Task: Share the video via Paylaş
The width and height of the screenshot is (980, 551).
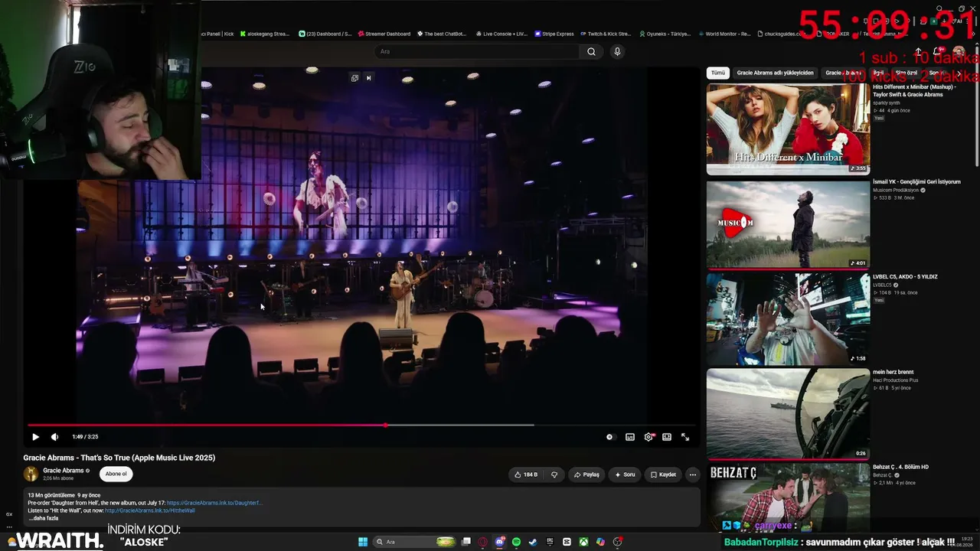Action: click(x=587, y=474)
